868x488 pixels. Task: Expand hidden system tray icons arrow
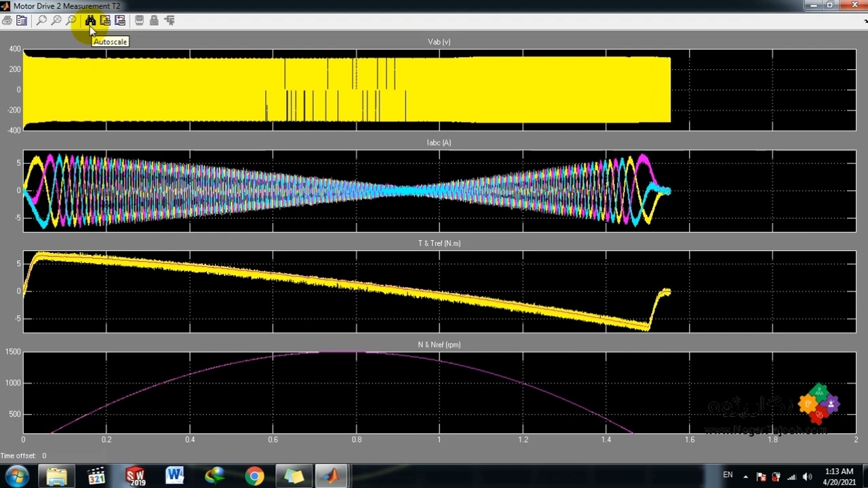(745, 476)
